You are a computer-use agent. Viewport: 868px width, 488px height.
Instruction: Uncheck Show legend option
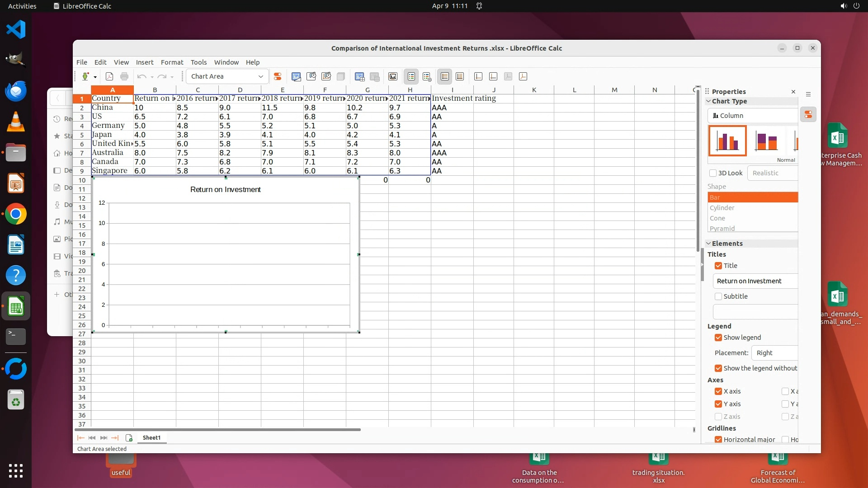[x=718, y=338]
